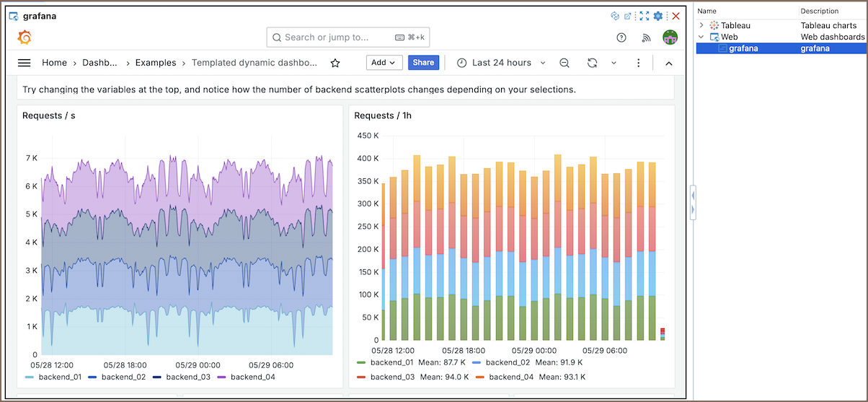Click the Share button
Viewport: 868px width, 402px height.
[423, 63]
